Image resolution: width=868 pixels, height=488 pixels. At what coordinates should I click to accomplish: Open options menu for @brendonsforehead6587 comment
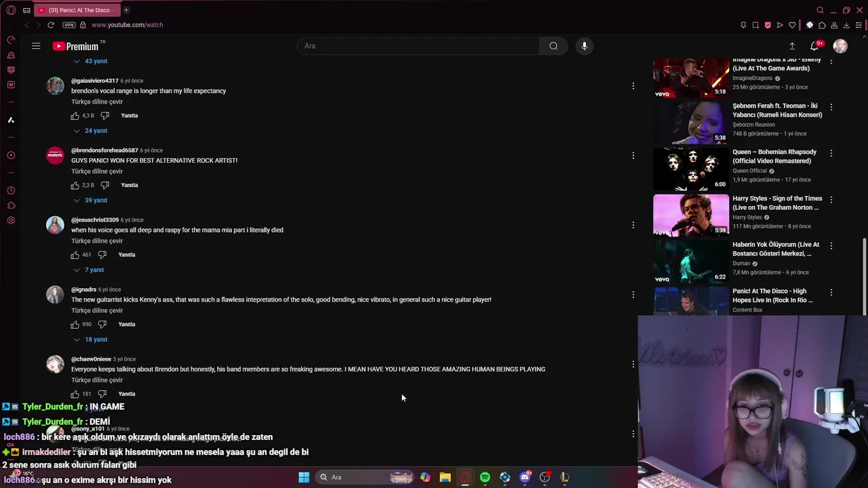click(633, 155)
